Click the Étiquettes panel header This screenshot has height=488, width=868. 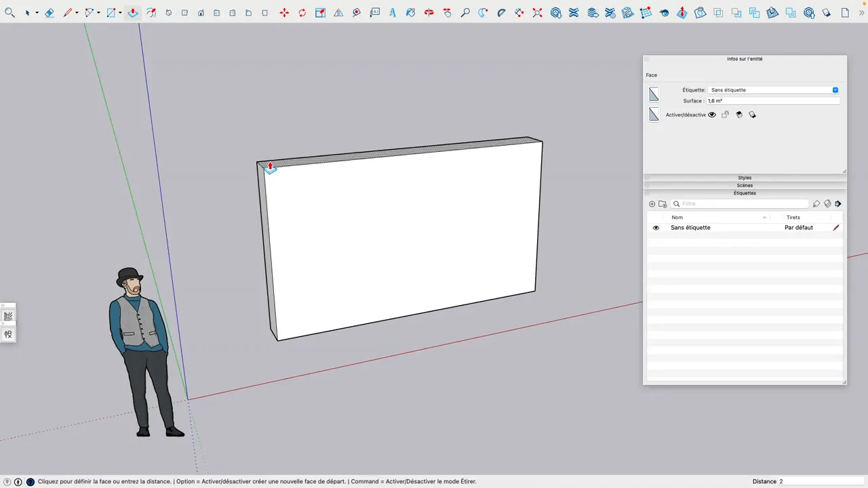point(745,193)
